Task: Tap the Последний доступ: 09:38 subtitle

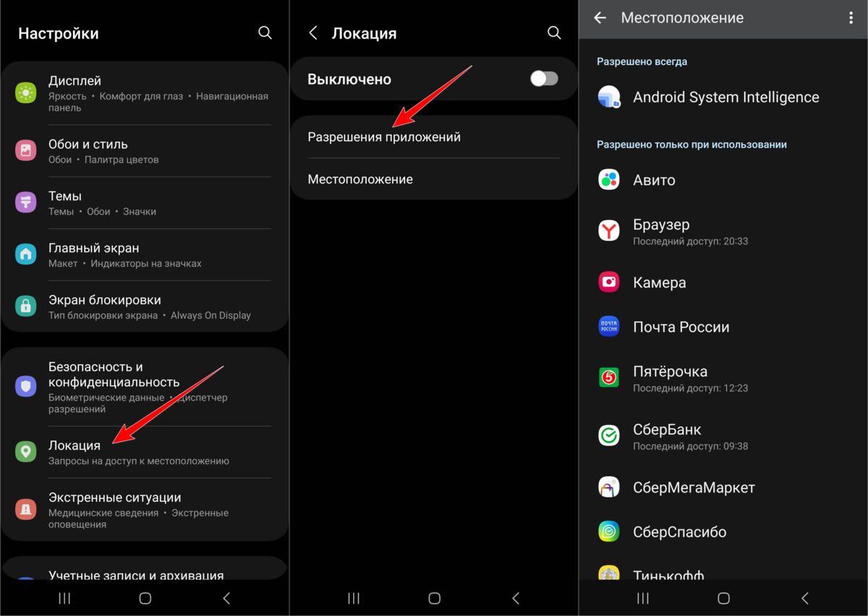Action: click(690, 446)
